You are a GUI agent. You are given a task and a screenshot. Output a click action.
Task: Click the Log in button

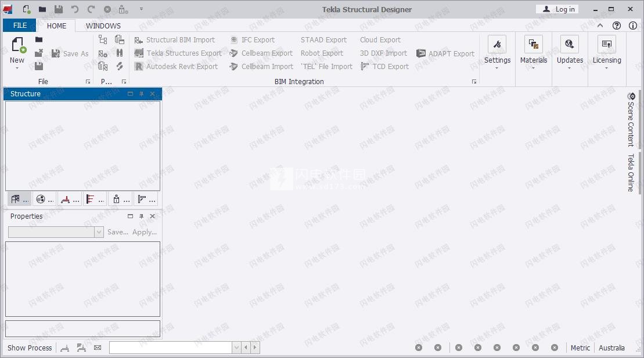(x=557, y=9)
